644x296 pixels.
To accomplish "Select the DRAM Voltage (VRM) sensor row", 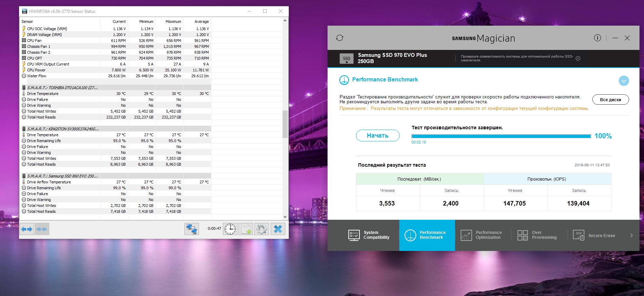I will [x=116, y=35].
